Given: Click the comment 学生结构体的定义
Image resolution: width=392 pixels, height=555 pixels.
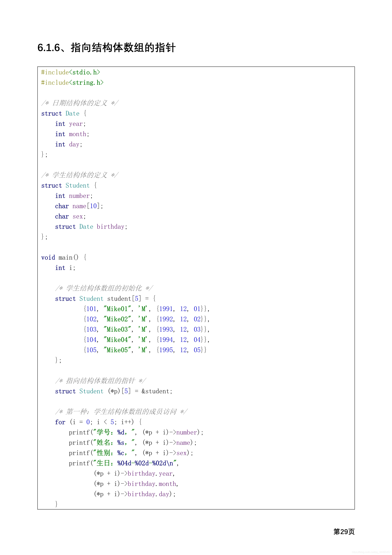Looking at the screenshot, I should tap(80, 175).
